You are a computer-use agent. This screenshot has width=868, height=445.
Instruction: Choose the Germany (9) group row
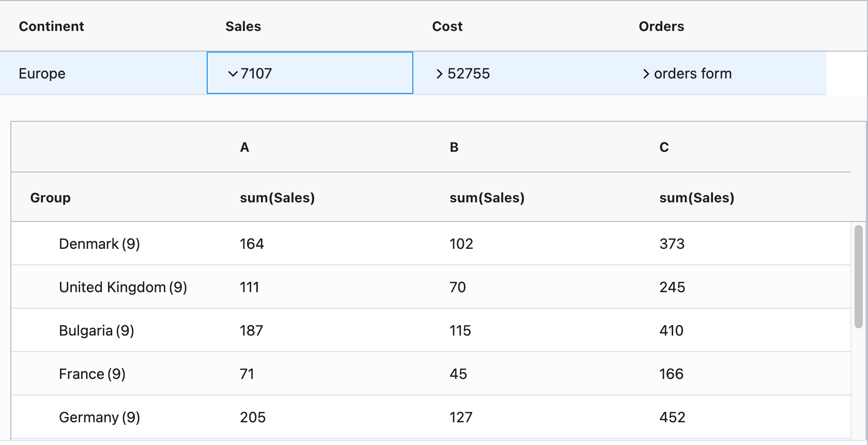click(99, 417)
